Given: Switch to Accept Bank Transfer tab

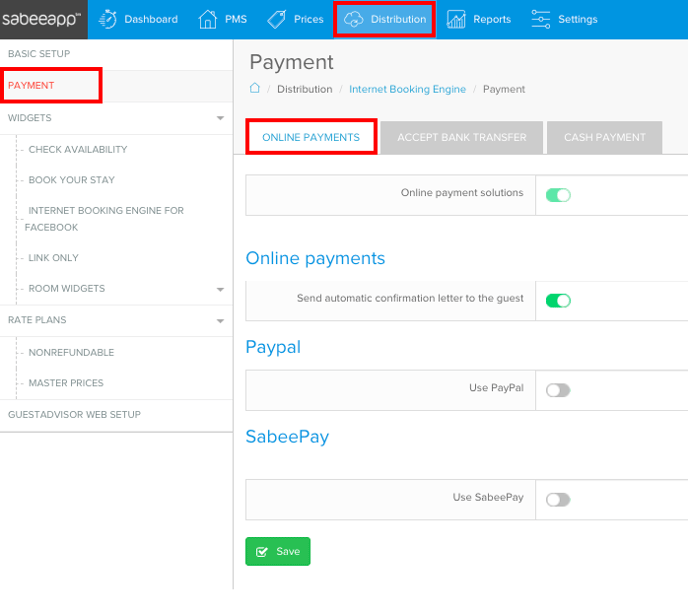Looking at the screenshot, I should coord(461,138).
